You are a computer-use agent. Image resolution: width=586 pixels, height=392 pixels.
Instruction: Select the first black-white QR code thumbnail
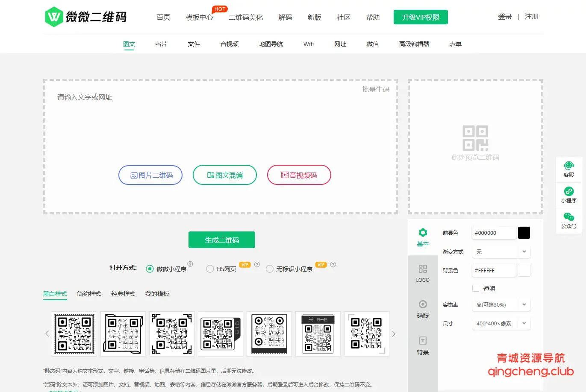pyautogui.click(x=74, y=333)
